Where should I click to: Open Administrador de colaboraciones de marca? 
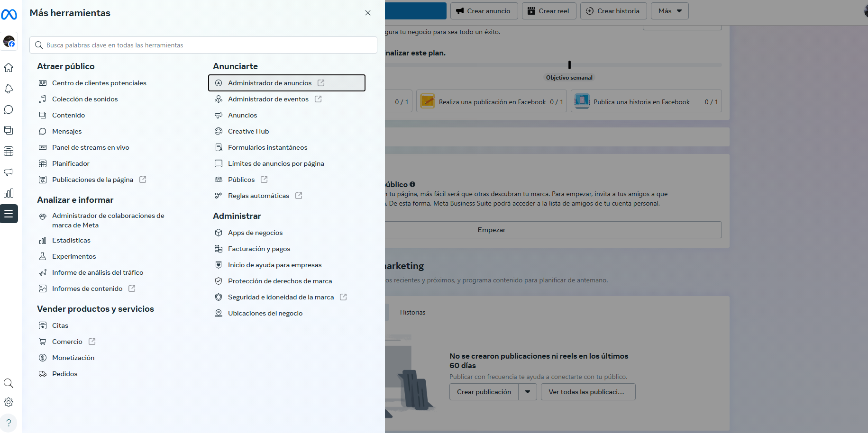108,220
